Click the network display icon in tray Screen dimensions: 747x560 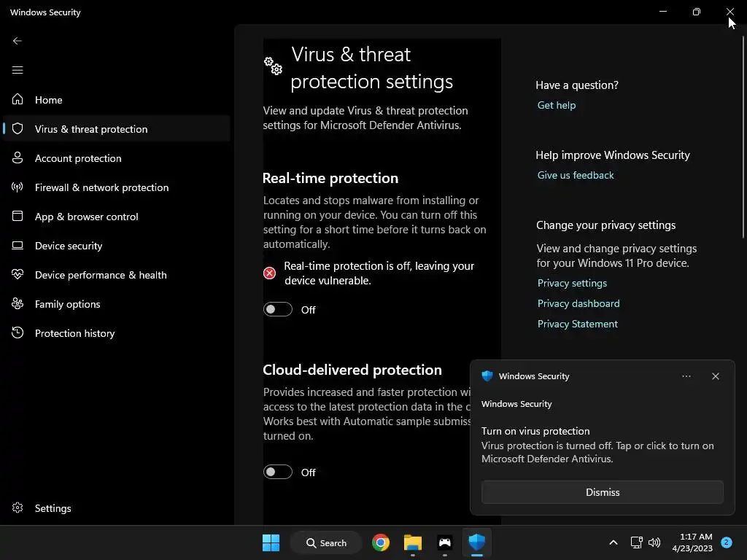click(x=636, y=542)
